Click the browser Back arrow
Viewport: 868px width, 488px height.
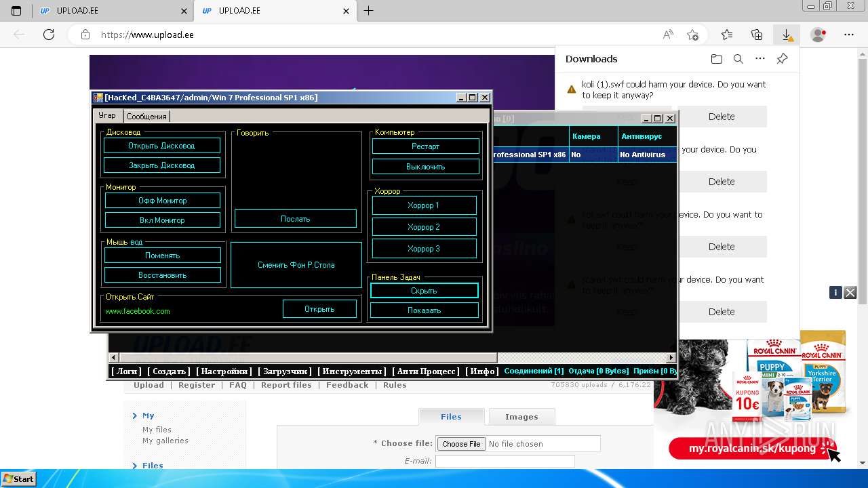19,35
